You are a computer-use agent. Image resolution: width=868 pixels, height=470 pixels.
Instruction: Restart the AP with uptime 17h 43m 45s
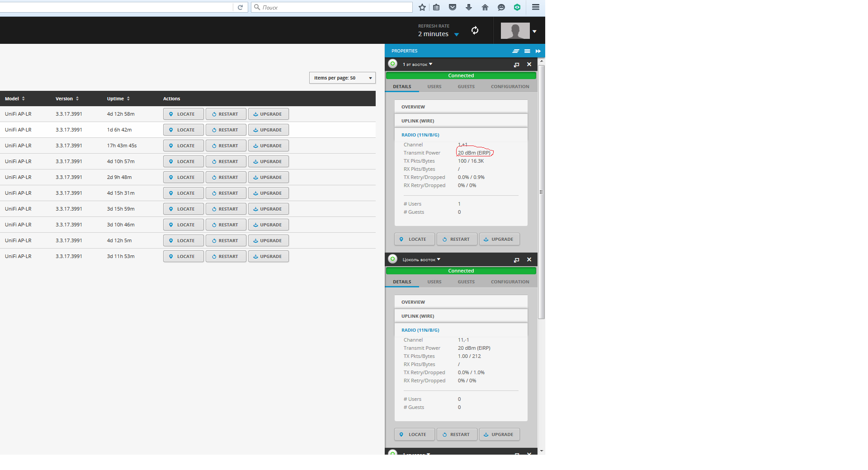226,146
